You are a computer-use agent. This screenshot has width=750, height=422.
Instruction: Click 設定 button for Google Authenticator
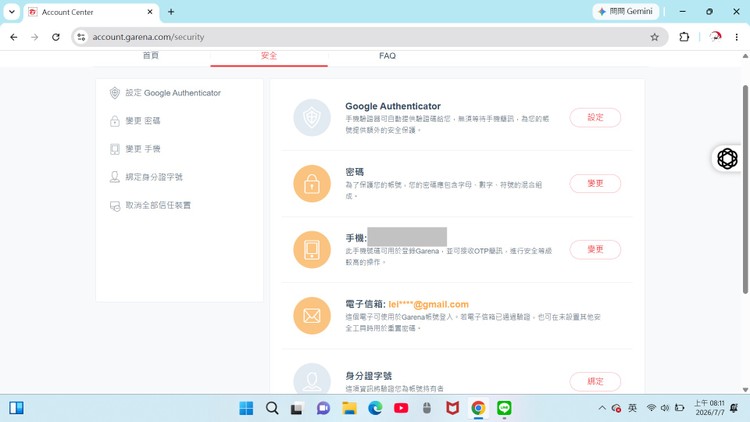595,117
